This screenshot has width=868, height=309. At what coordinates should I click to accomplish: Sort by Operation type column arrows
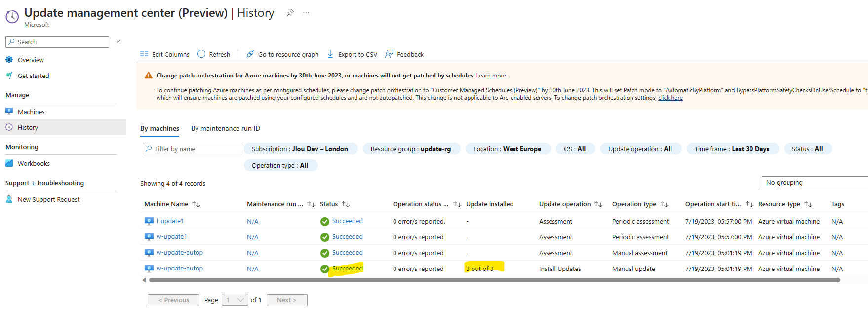coord(664,204)
